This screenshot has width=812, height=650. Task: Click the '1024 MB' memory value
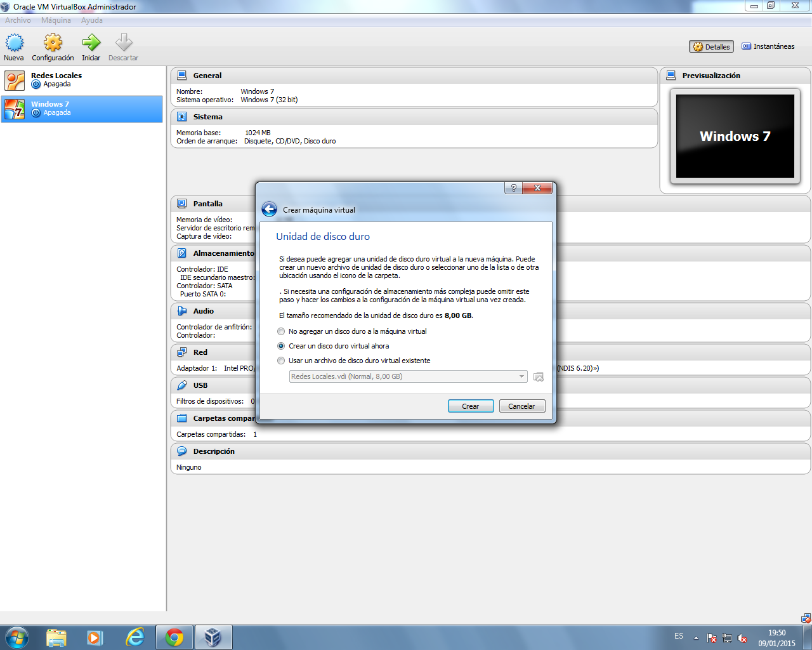tap(258, 133)
